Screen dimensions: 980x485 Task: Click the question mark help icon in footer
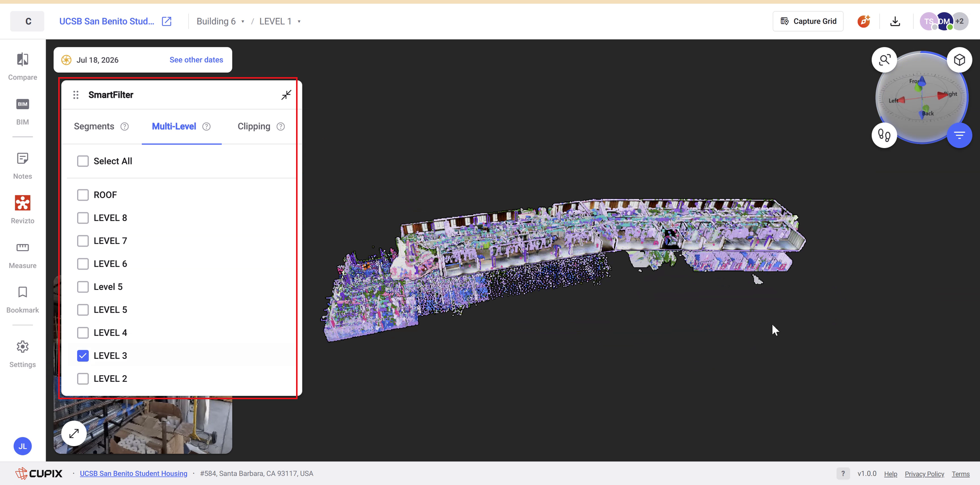tap(843, 473)
